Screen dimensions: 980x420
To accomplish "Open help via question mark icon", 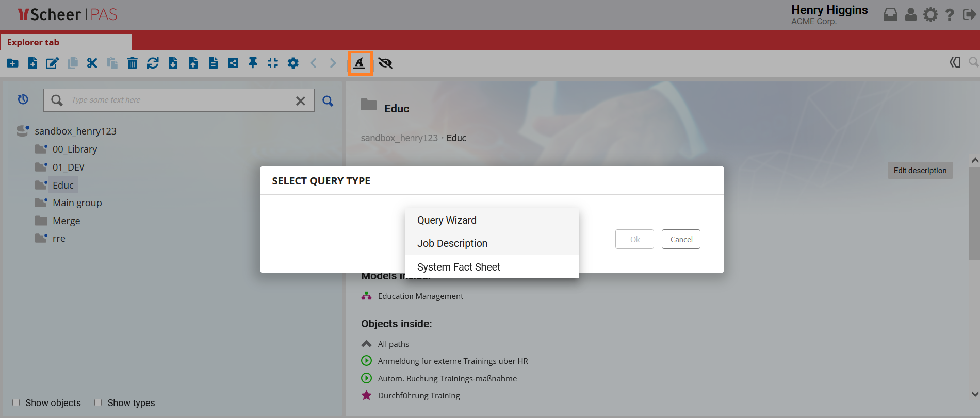I will coord(950,14).
